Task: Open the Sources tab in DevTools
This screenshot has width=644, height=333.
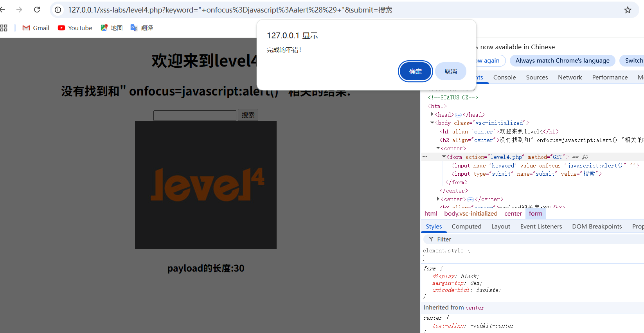Action: pyautogui.click(x=537, y=77)
